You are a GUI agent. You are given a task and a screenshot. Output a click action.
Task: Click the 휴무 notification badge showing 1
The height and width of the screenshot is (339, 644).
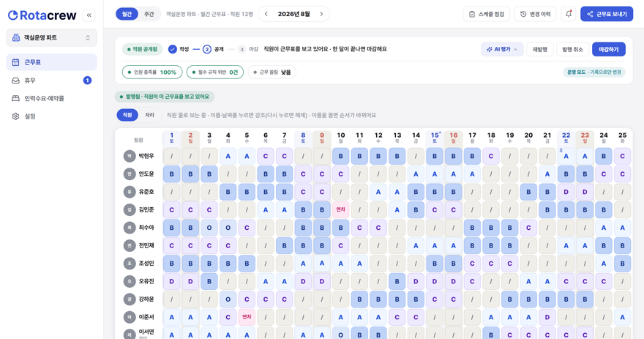coord(87,81)
